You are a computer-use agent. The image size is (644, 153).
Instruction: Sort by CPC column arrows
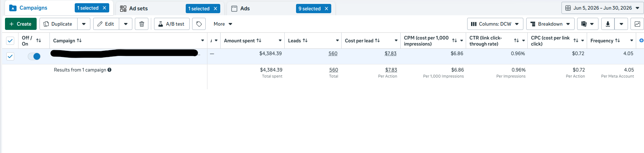point(576,41)
